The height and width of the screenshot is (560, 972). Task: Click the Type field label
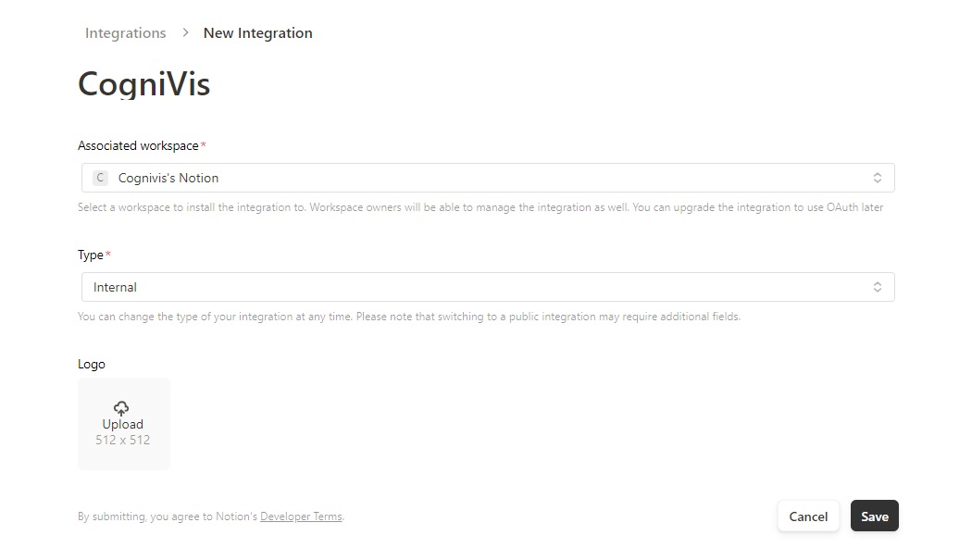pyautogui.click(x=91, y=255)
